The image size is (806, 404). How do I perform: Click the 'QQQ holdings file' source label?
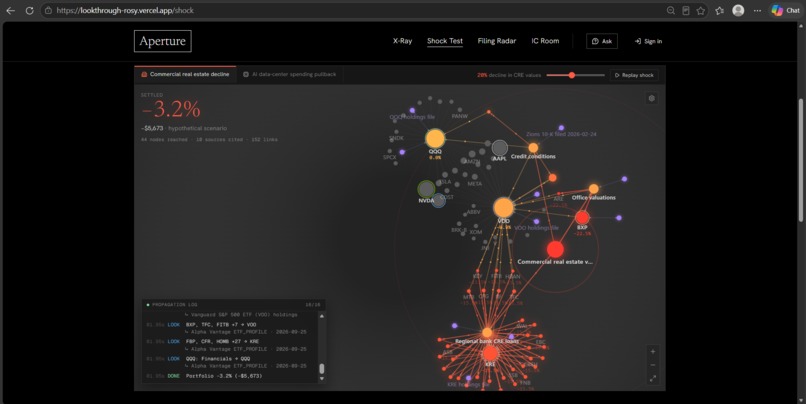pos(412,117)
